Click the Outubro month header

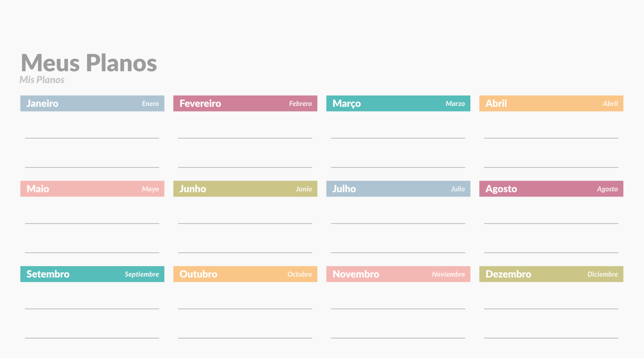coord(245,274)
